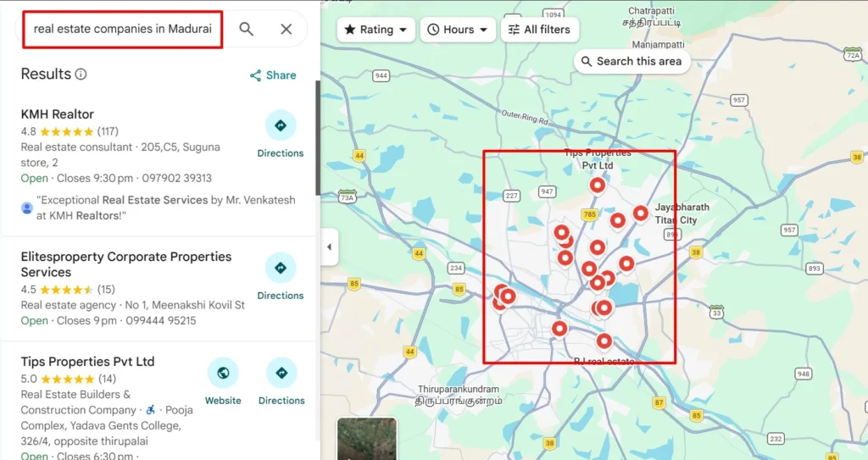Click the map pin above the RJ real estate label

tap(604, 341)
